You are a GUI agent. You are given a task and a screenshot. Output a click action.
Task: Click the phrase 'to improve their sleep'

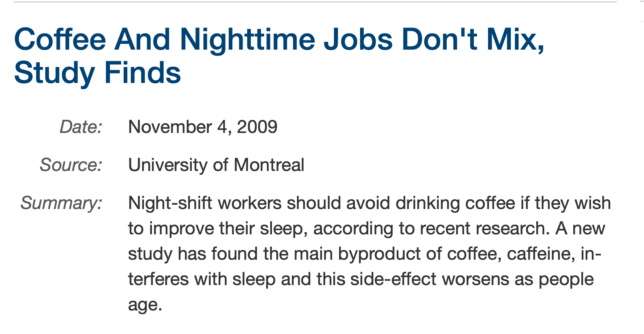pos(218,229)
